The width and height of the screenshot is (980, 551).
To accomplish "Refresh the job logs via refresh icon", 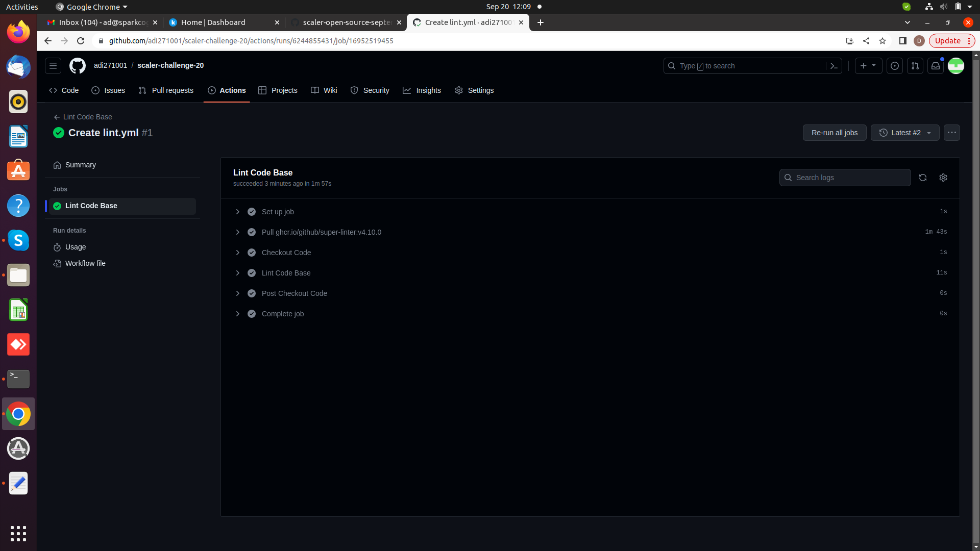I will 923,178.
